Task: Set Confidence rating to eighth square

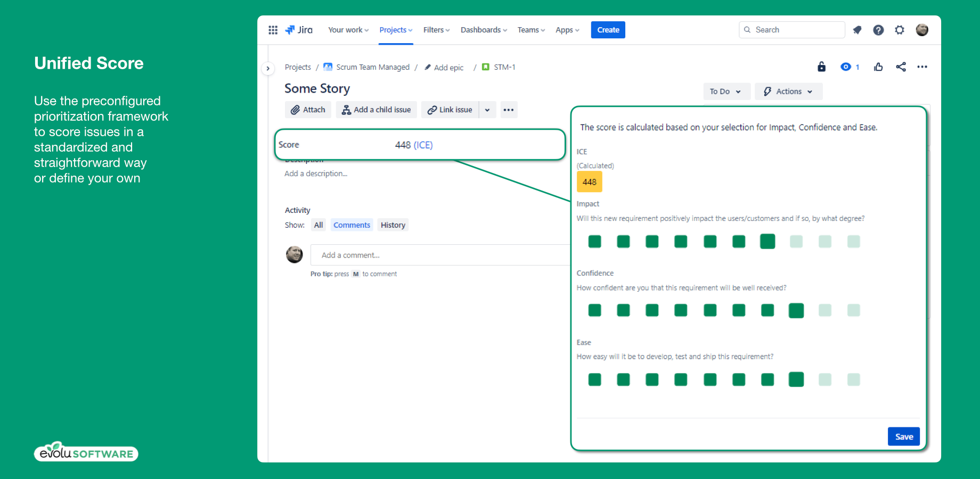Action: click(x=796, y=310)
